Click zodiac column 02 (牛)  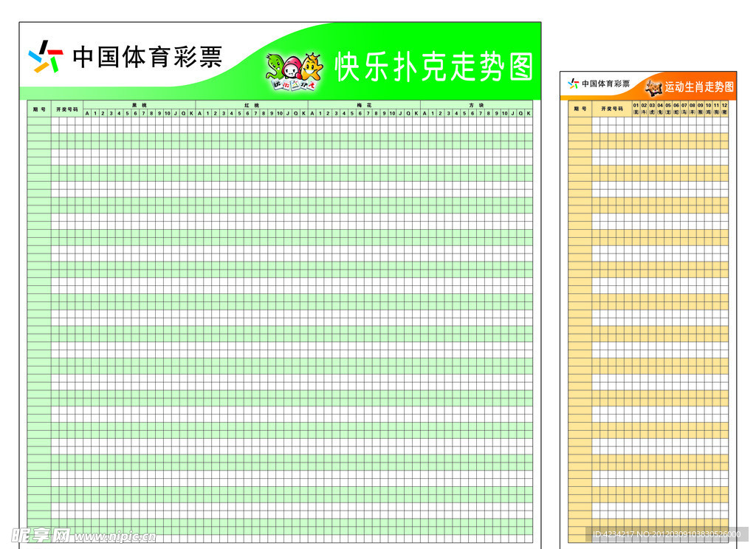644,109
